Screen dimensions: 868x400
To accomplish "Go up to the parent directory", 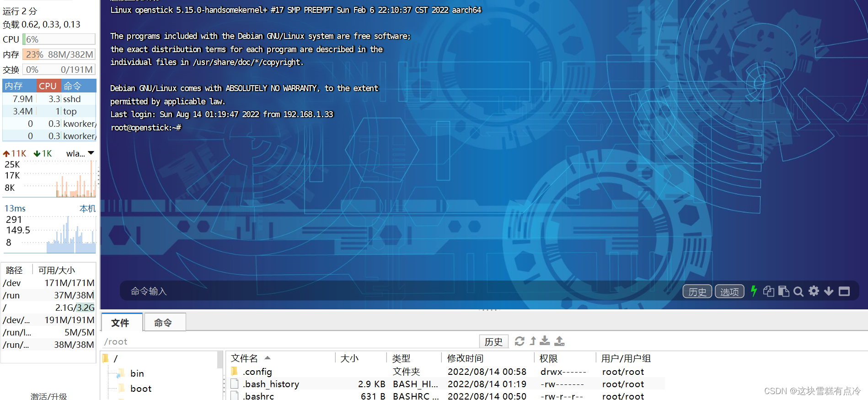I will point(533,341).
